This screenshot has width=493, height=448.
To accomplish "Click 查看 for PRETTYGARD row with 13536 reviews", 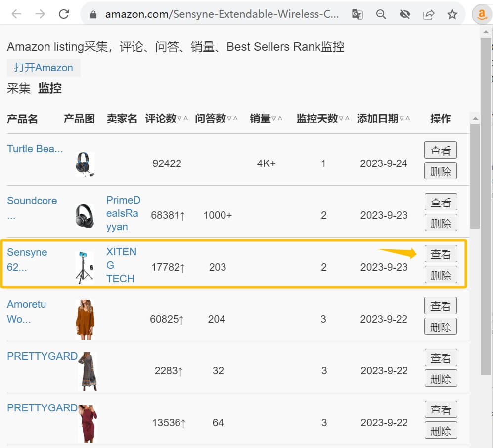I will click(x=441, y=409).
